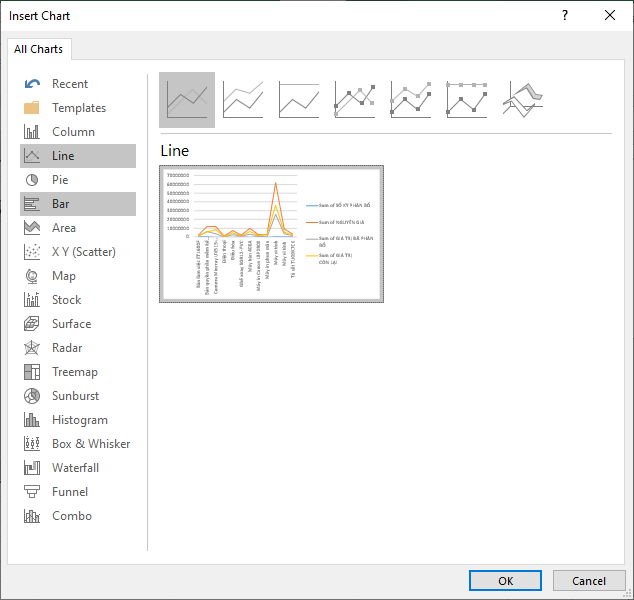The width and height of the screenshot is (634, 600).
Task: Select the Bar chart category
Action: pos(78,204)
